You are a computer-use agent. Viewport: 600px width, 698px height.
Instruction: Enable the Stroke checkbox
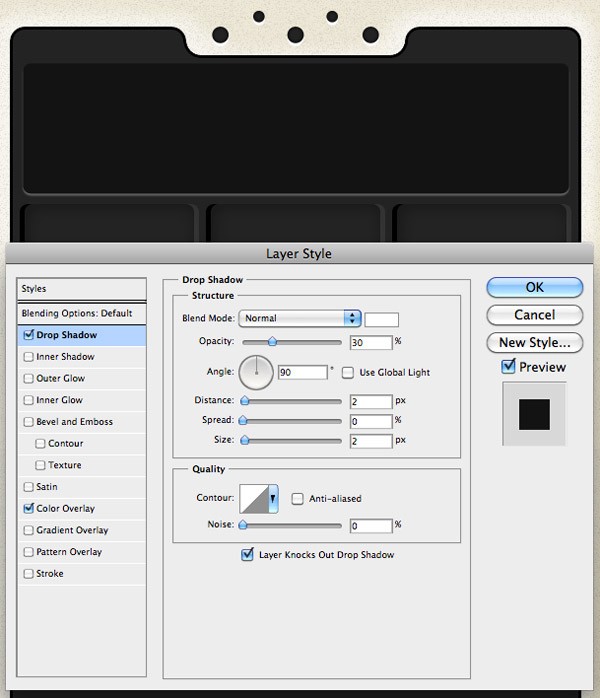28,573
